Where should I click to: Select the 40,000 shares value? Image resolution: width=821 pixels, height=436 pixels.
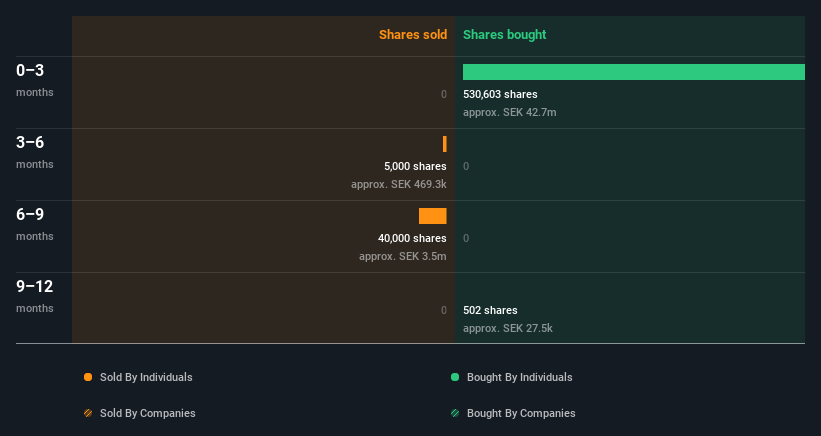[412, 238]
